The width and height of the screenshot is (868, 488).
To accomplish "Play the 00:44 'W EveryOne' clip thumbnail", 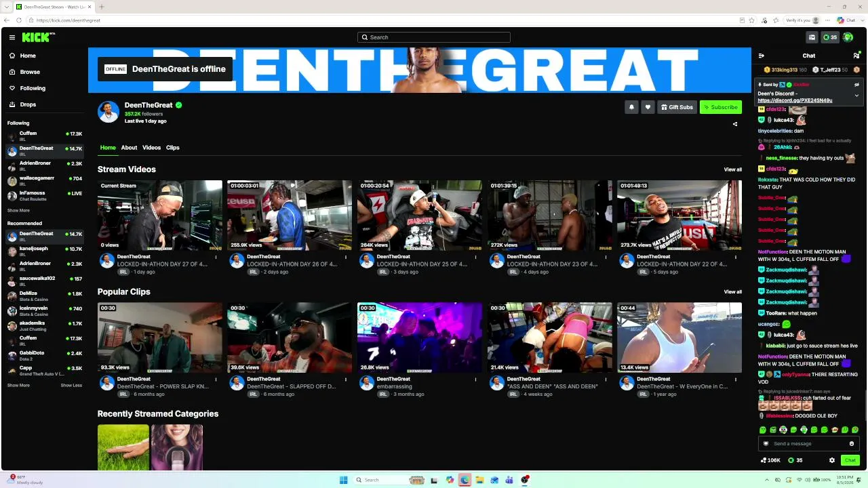I will 679,338.
